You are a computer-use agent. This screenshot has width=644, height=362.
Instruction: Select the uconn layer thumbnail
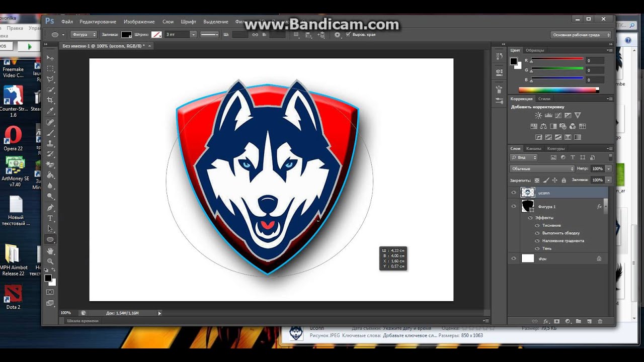527,193
